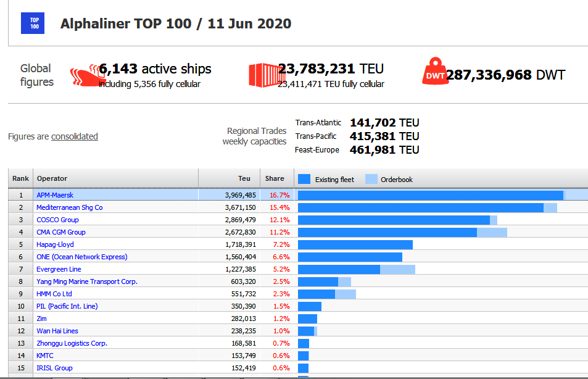This screenshot has width=588, height=379.
Task: Sort table by Rank column header
Action: click(20, 178)
